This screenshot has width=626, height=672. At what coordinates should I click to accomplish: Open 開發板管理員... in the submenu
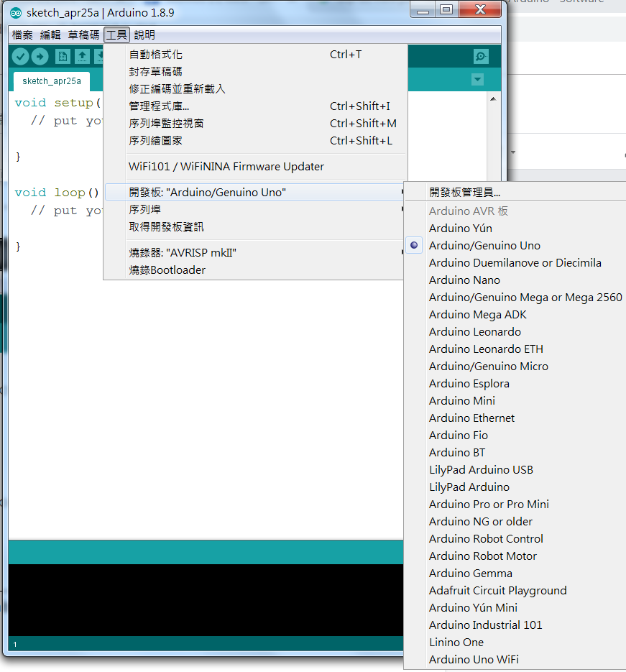tap(515, 193)
